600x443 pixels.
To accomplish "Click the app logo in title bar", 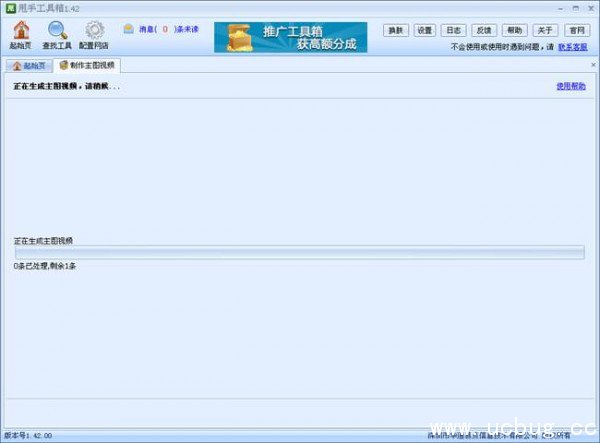I will tap(10, 7).
